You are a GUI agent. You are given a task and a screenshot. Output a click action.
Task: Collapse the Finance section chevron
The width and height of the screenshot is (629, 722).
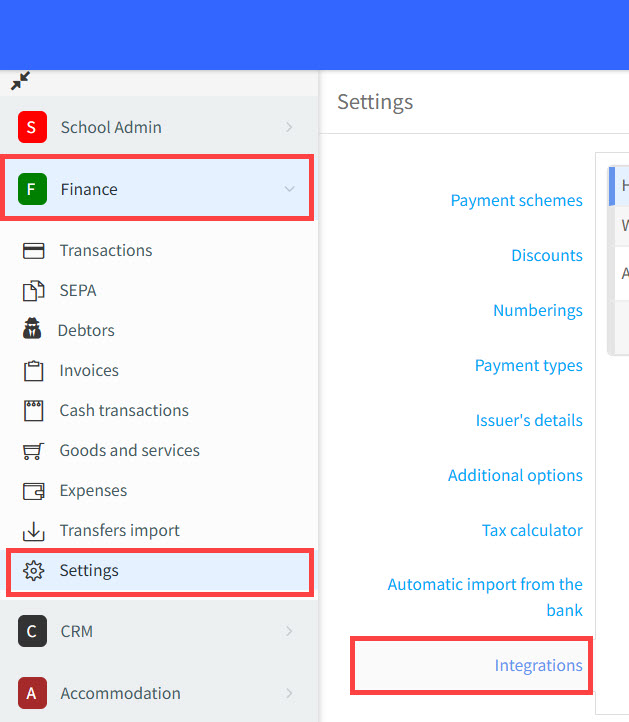tap(289, 189)
